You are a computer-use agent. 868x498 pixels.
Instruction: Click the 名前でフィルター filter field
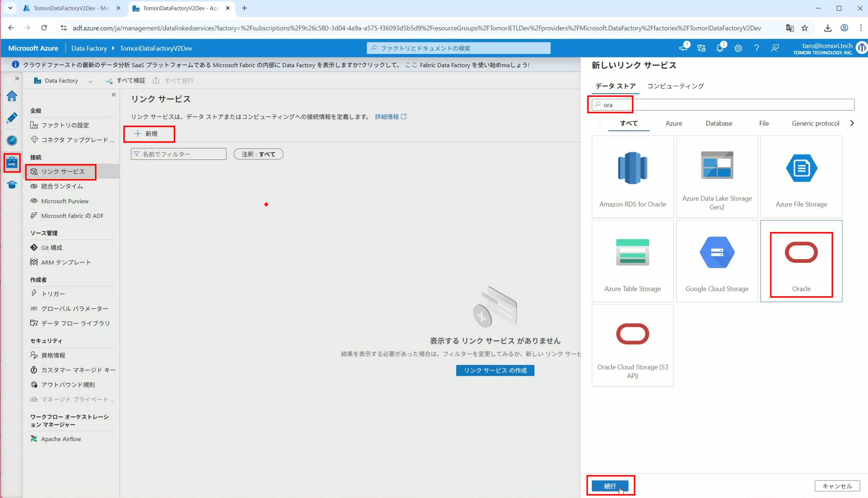[x=179, y=154]
